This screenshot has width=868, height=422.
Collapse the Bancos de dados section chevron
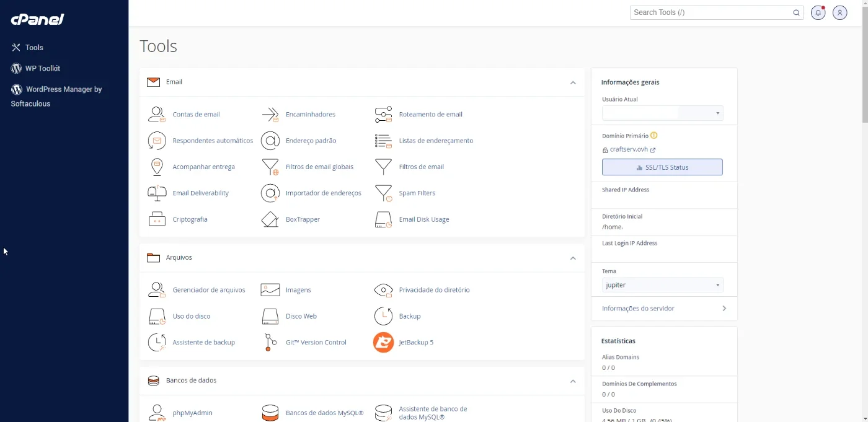click(573, 381)
